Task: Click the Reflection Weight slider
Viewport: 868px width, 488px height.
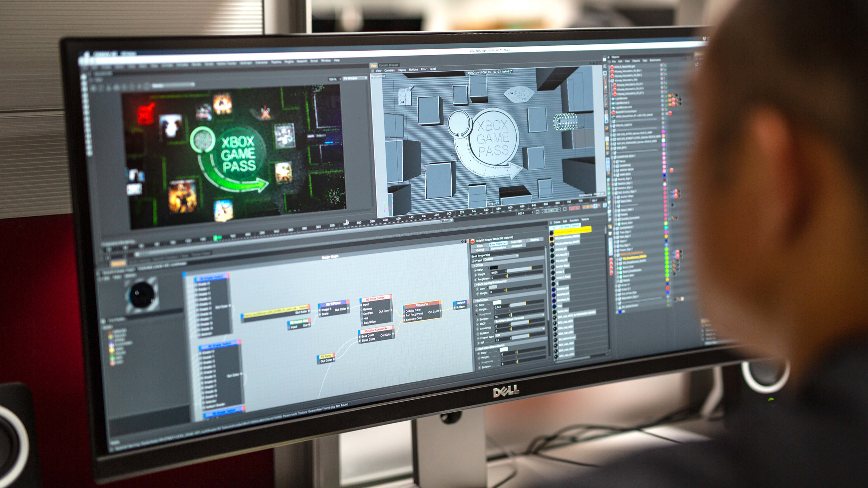Action: pyautogui.click(x=527, y=304)
